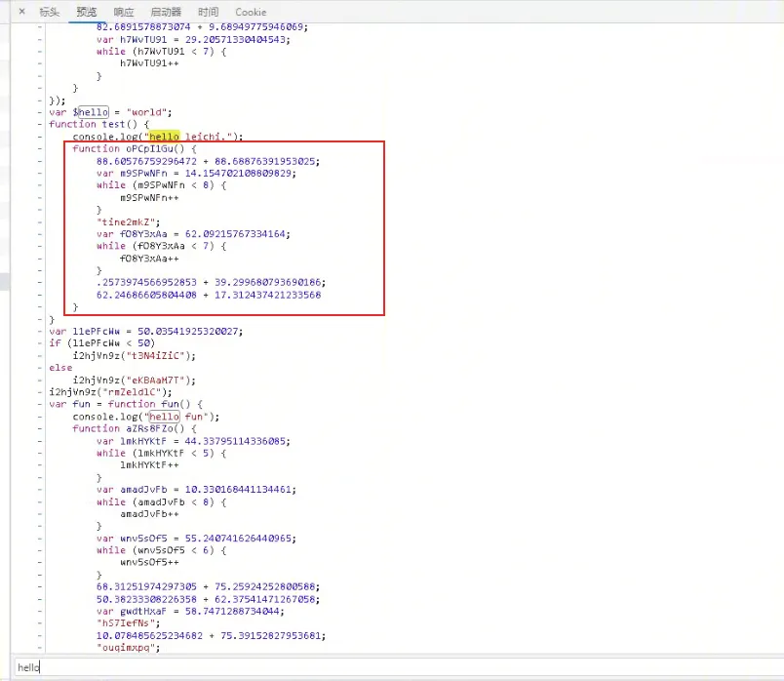The height and width of the screenshot is (681, 784).
Task: Click the boxed hello in $hello variable
Action: click(94, 112)
